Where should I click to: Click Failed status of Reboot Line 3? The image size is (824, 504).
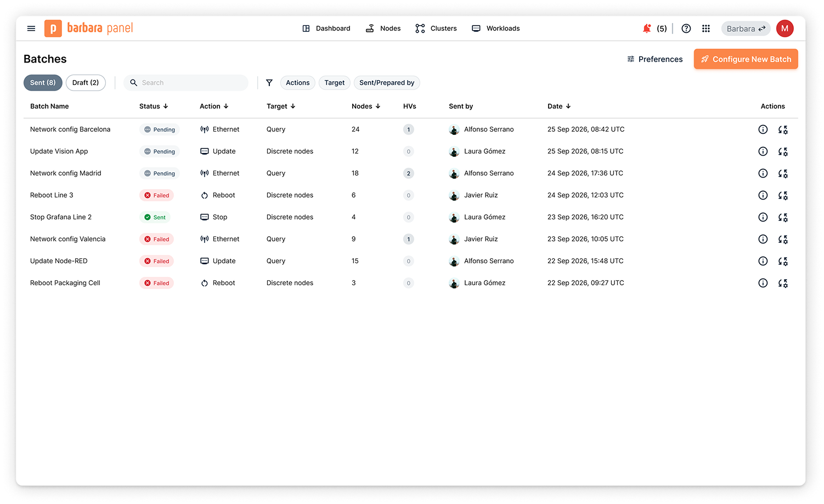tap(157, 195)
